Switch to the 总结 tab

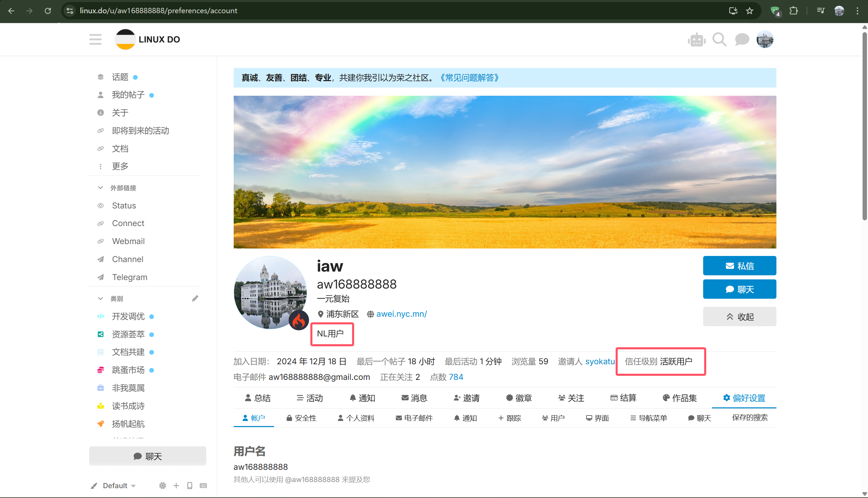(258, 398)
